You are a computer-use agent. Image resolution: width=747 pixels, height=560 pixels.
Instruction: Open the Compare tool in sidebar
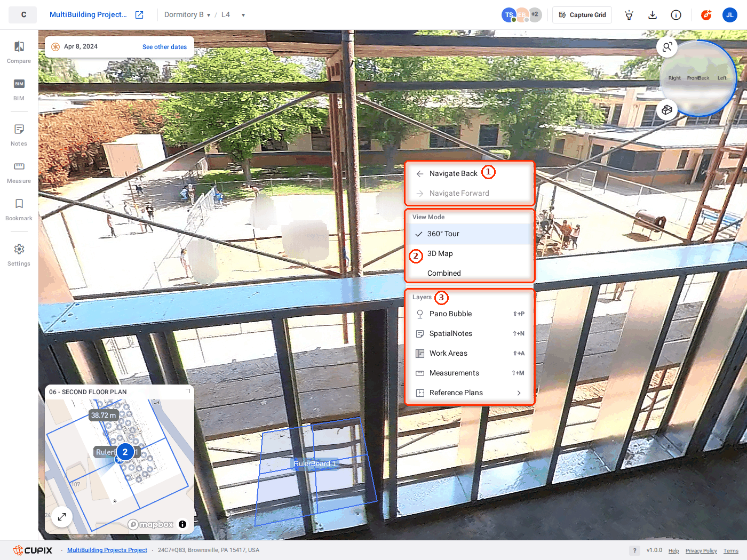19,52
